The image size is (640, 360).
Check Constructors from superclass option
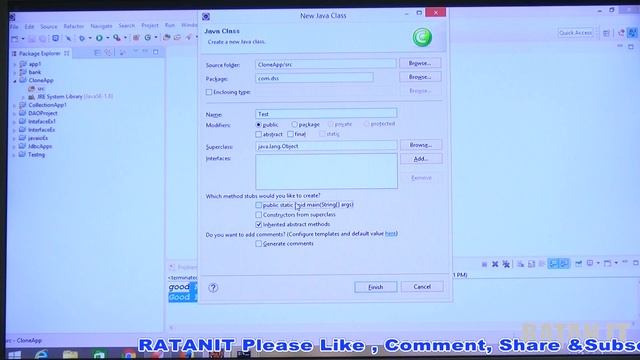click(x=258, y=215)
